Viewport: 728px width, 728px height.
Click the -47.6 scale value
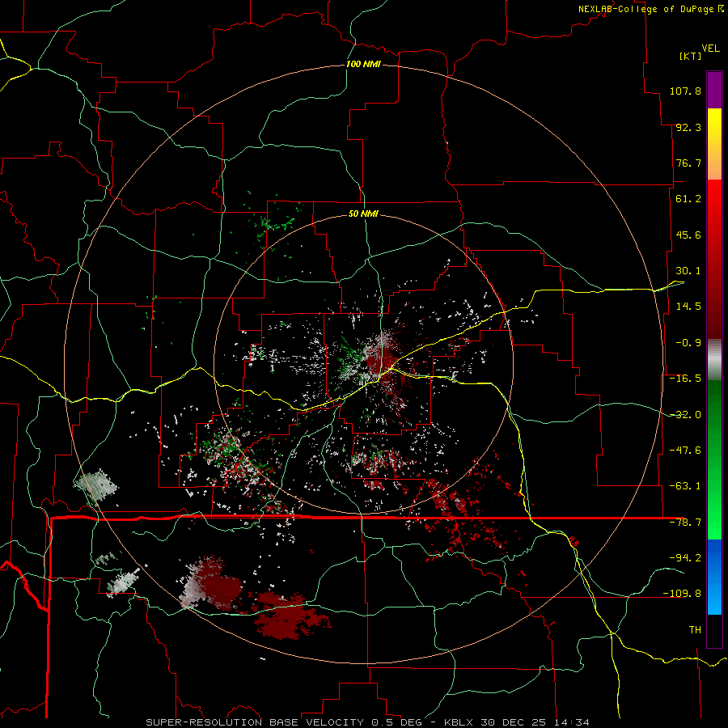pyautogui.click(x=685, y=451)
